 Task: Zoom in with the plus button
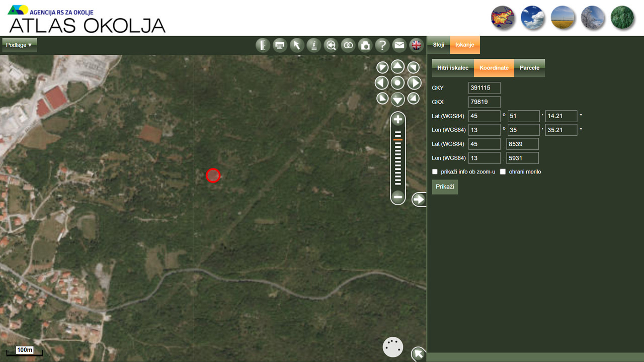[398, 120]
